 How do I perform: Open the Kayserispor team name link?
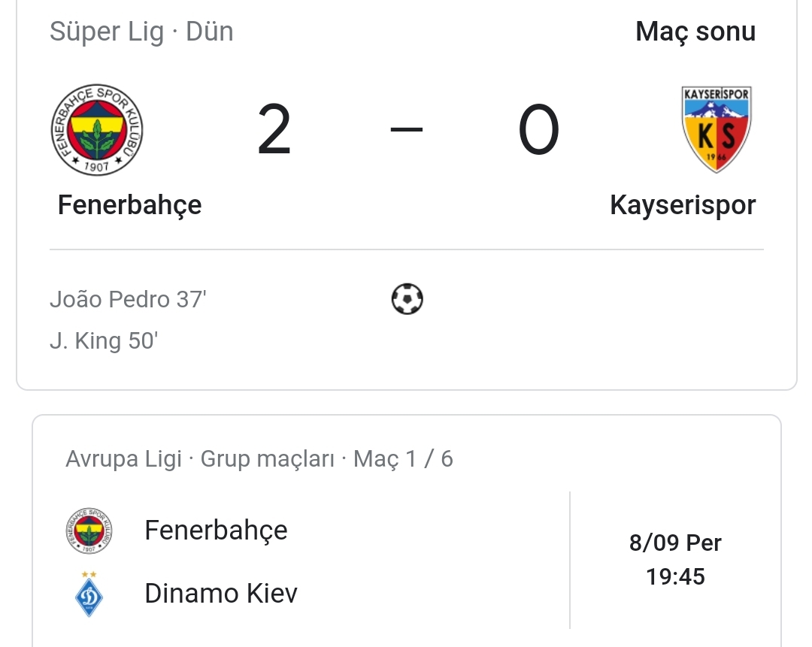pos(683,205)
